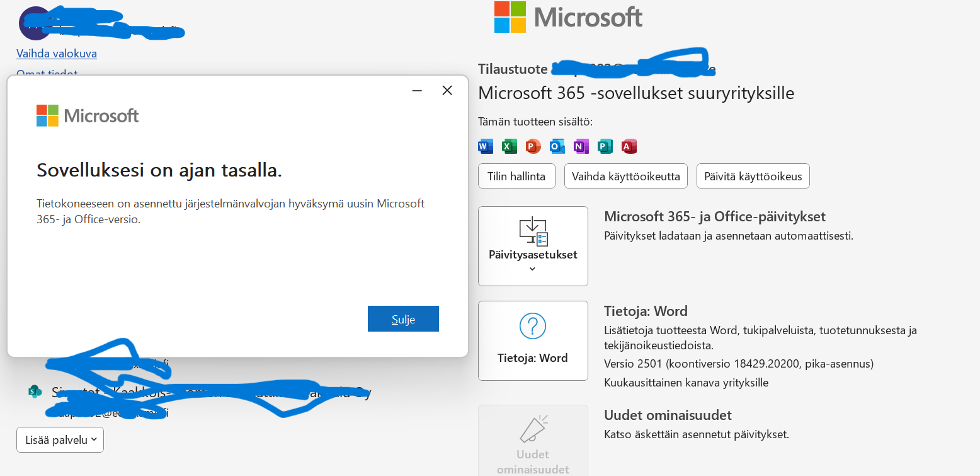Screen dimensions: 980x476
Task: Click Vaihda käyttöoikeutta button
Action: 626,176
